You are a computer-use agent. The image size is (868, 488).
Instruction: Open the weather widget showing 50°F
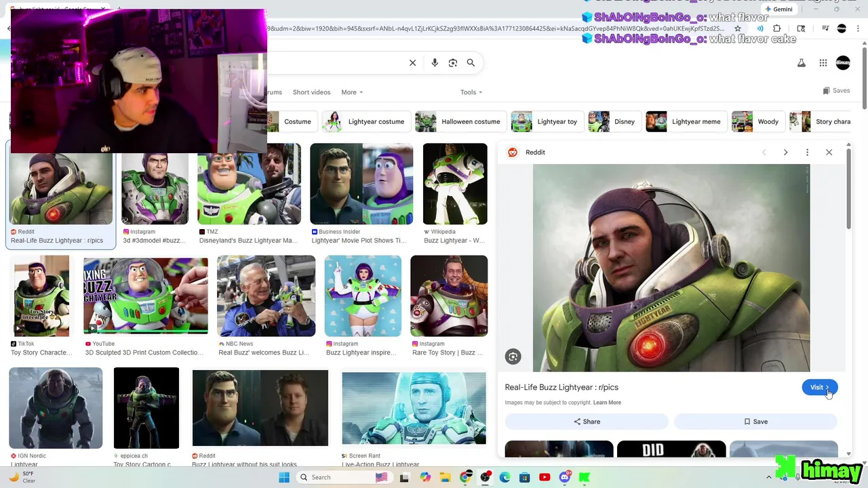click(x=22, y=477)
